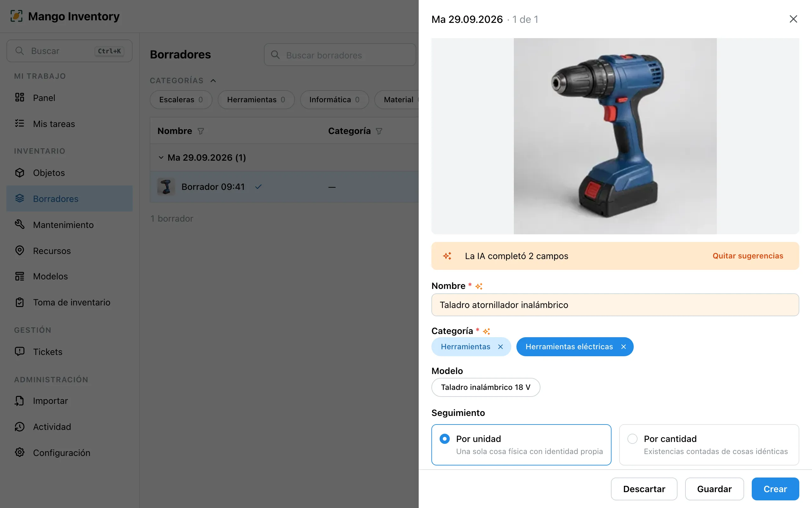812x508 pixels.
Task: Click the Descartar button
Action: pos(644,489)
